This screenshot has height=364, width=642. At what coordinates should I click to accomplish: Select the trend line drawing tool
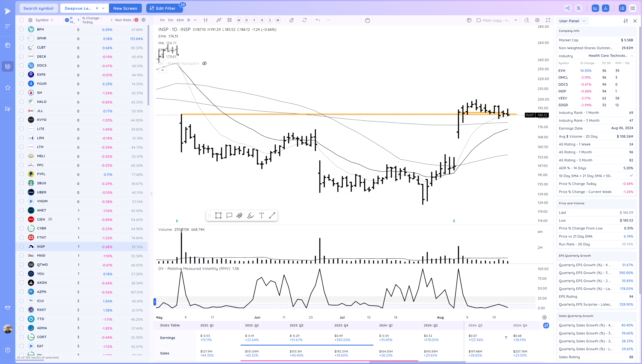pos(272,216)
